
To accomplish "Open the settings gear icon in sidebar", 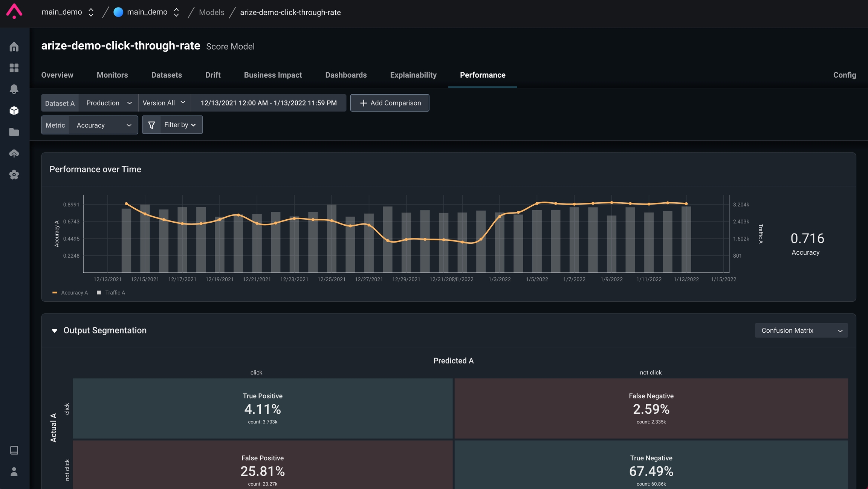I will point(14,175).
